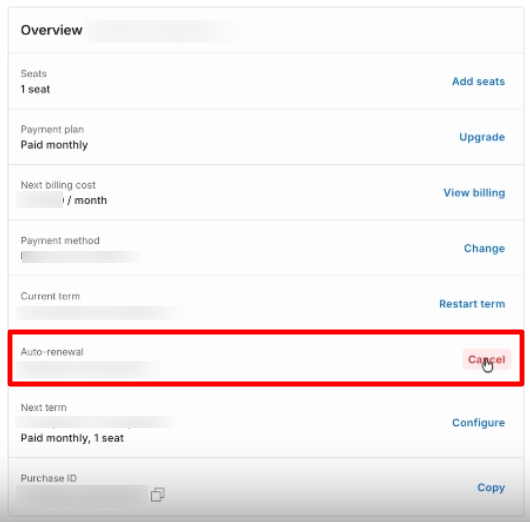This screenshot has height=522, width=530.
Task: Select the '1 seat' value text
Action: 35,89
